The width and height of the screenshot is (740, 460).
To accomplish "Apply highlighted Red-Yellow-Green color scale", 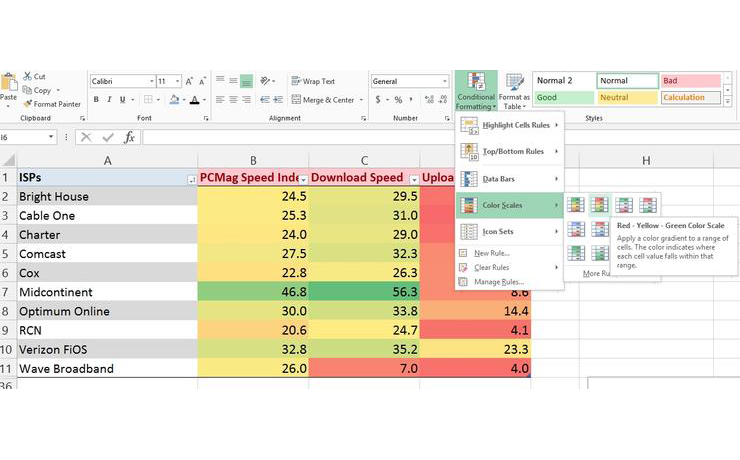I will (x=600, y=205).
